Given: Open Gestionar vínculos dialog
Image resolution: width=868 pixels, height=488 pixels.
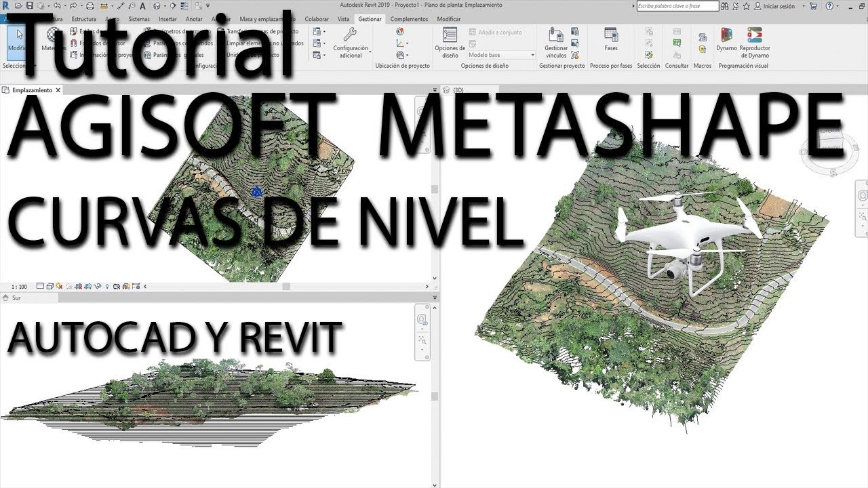Looking at the screenshot, I should (x=556, y=42).
